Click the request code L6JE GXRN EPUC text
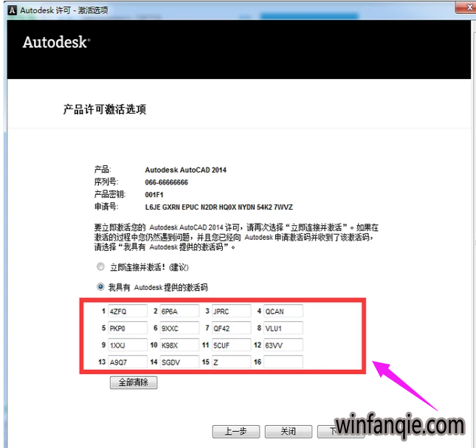Image resolution: width=476 pixels, height=448 pixels. click(219, 207)
